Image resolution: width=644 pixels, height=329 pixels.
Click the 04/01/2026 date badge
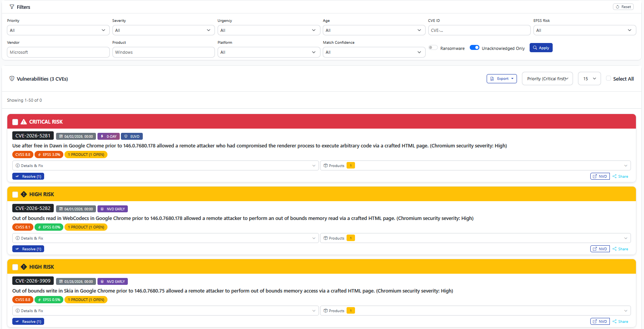(x=76, y=209)
